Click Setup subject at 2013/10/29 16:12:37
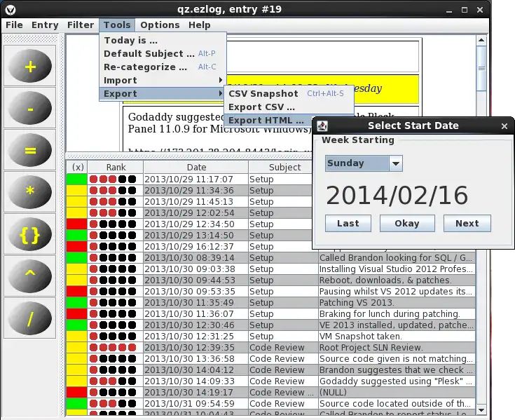Viewport: 515px width, 420px height. (x=281, y=247)
